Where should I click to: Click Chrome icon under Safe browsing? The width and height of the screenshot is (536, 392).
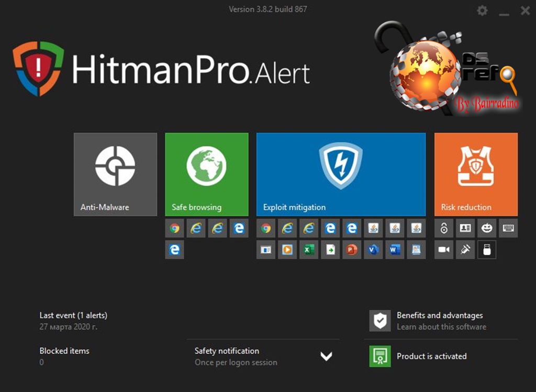174,228
